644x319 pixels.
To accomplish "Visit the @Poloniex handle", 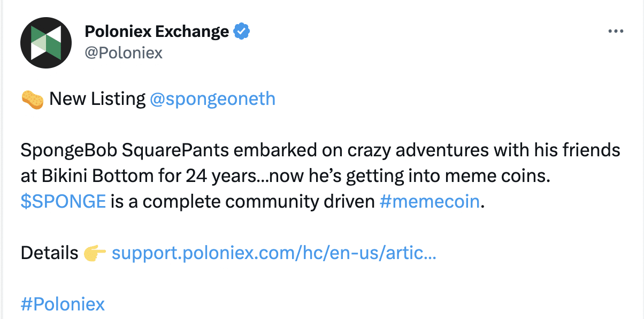I will click(x=124, y=53).
